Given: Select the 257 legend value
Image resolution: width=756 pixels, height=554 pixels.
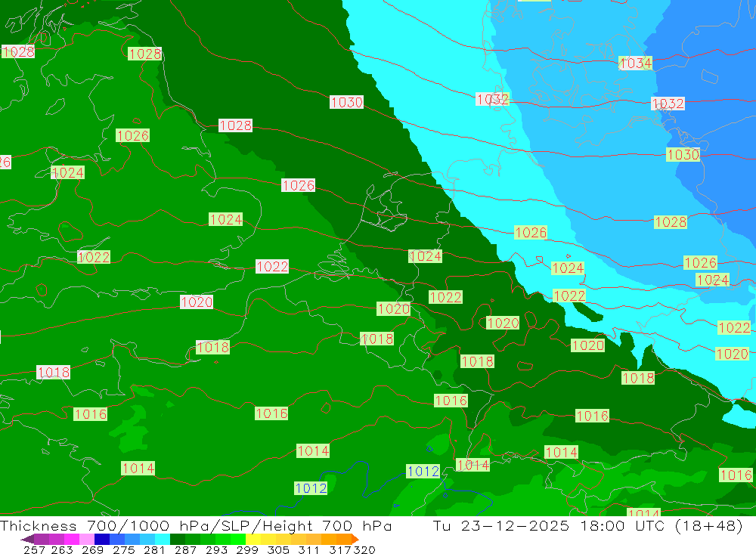Looking at the screenshot, I should (x=34, y=549).
